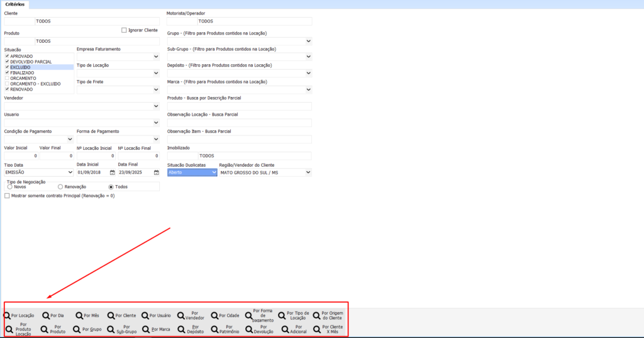Expand the Empresa Faturamento dropdown

[156, 57]
